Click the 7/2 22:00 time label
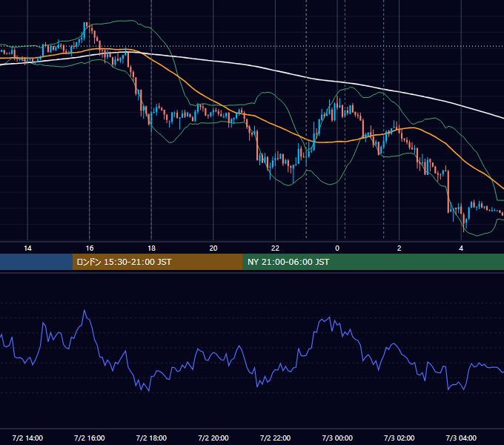Screen dimensions: 504x445 (x=275, y=438)
